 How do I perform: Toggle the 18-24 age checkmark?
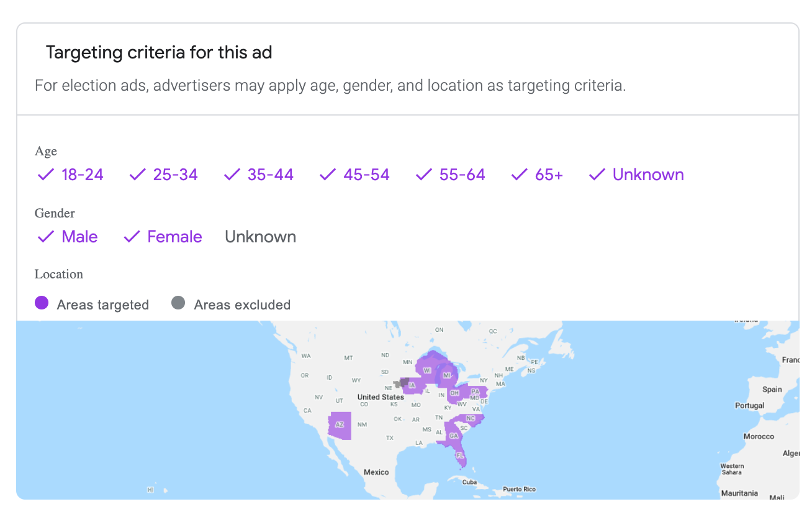70,175
